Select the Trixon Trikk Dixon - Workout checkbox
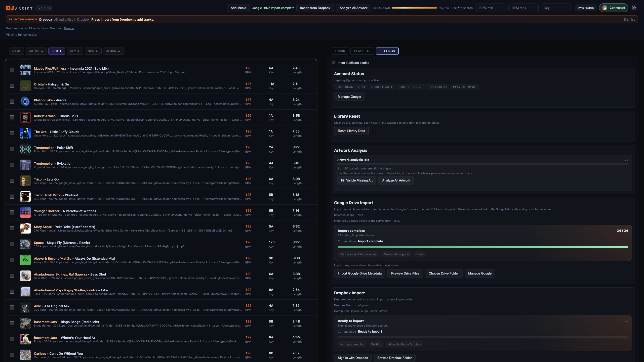 (12, 197)
